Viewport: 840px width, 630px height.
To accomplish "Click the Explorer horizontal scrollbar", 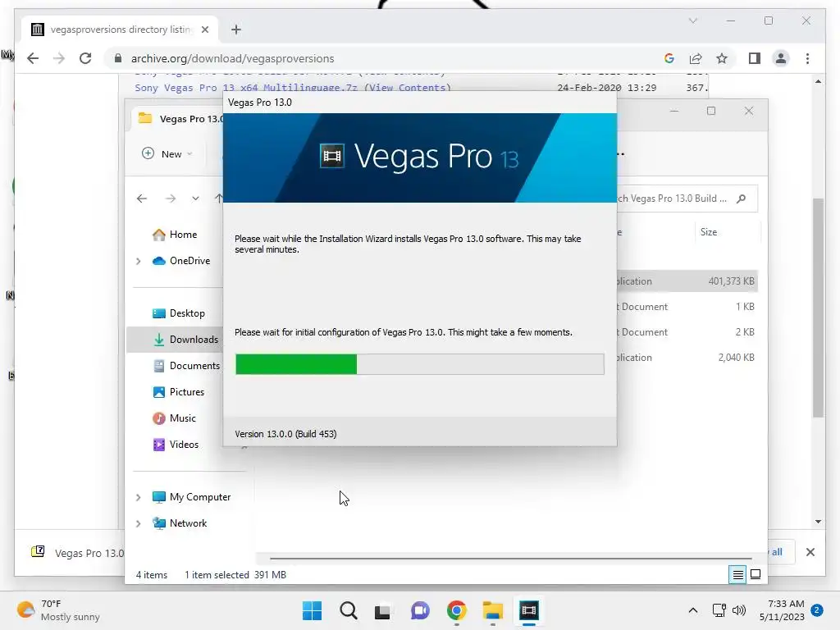I will pos(510,558).
